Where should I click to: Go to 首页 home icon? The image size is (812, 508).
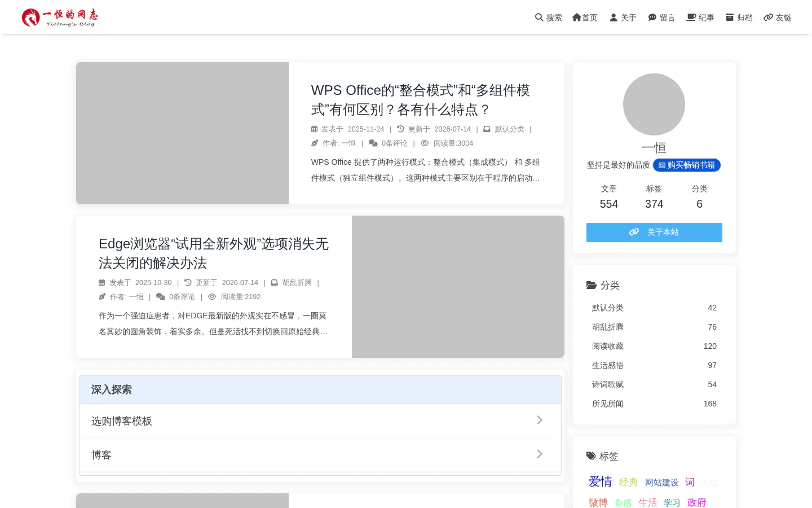(x=576, y=17)
